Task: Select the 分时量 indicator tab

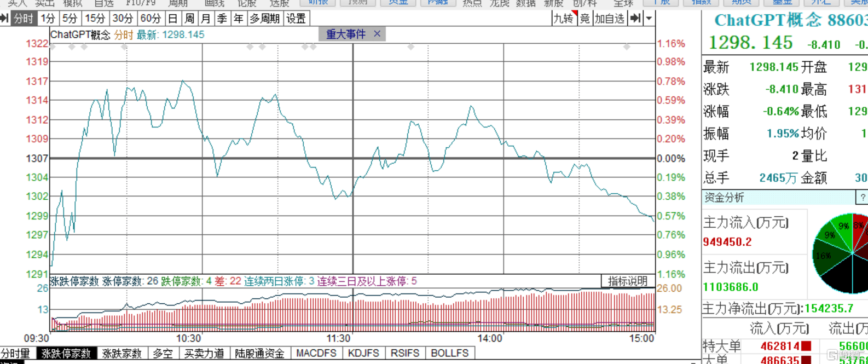Action: click(17, 354)
